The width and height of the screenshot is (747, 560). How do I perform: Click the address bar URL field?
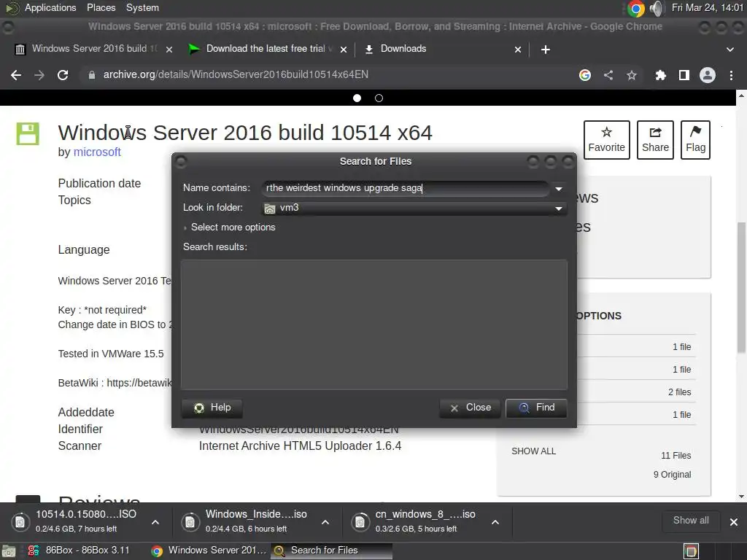329,75
